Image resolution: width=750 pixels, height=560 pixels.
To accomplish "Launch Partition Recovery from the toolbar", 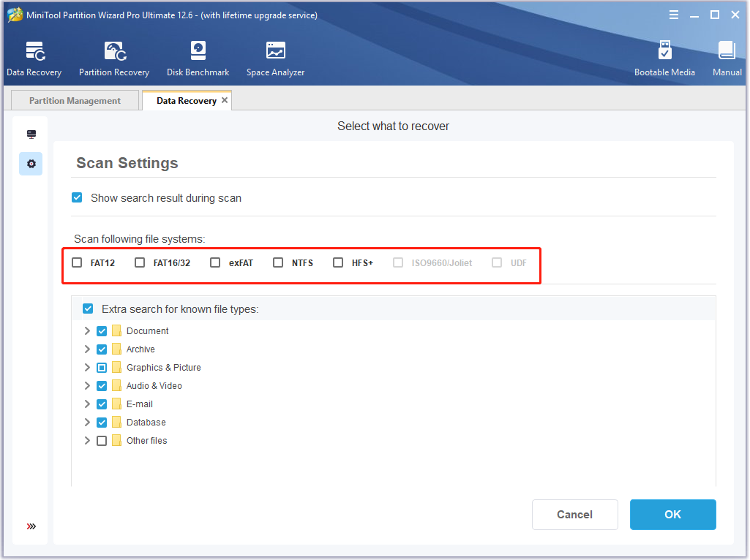I will click(x=114, y=51).
